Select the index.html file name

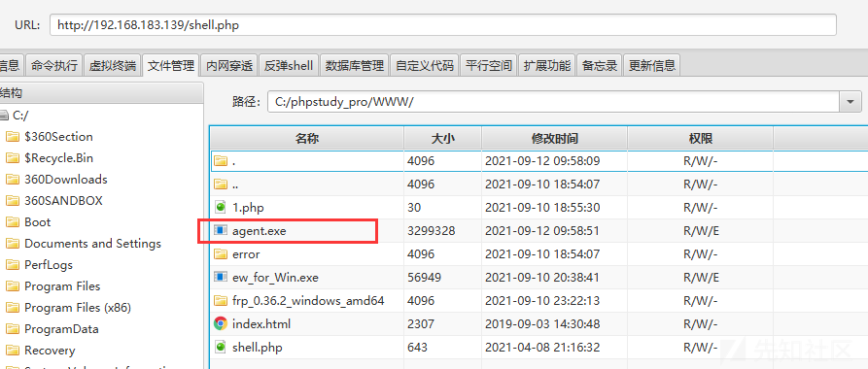click(x=261, y=324)
